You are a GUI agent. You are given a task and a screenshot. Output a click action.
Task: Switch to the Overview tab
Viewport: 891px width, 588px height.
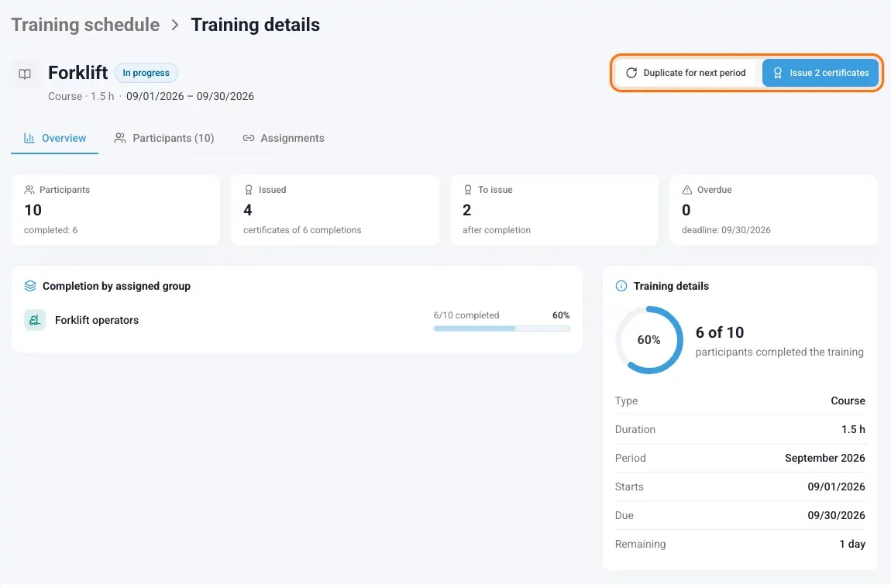pos(54,138)
